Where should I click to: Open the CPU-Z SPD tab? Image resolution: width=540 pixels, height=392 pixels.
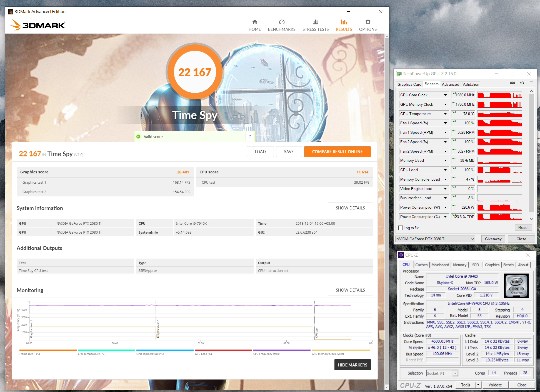(x=475, y=265)
